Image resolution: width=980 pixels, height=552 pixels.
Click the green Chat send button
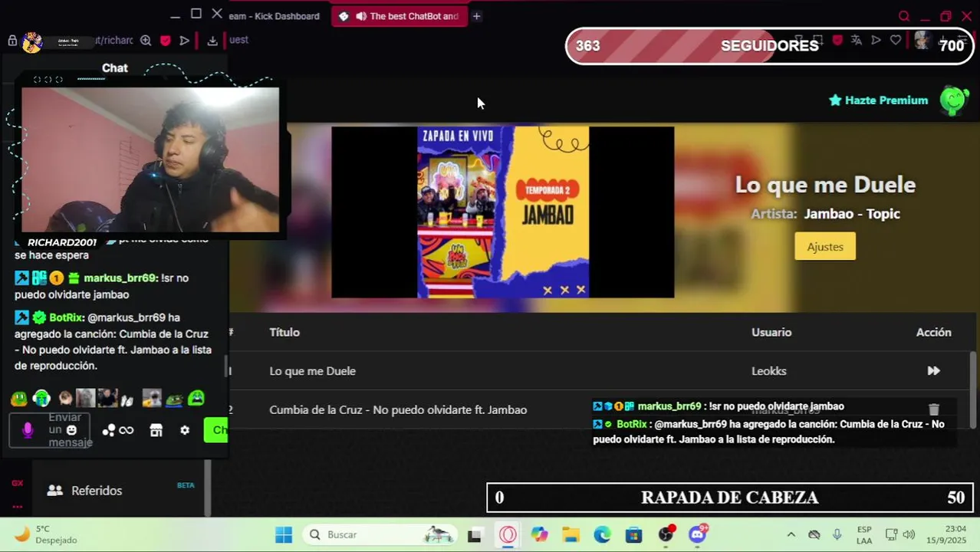click(216, 430)
